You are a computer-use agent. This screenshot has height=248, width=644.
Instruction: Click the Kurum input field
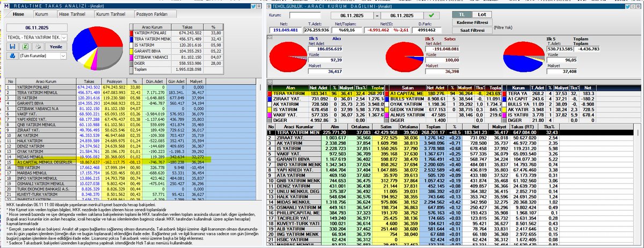coord(304,16)
